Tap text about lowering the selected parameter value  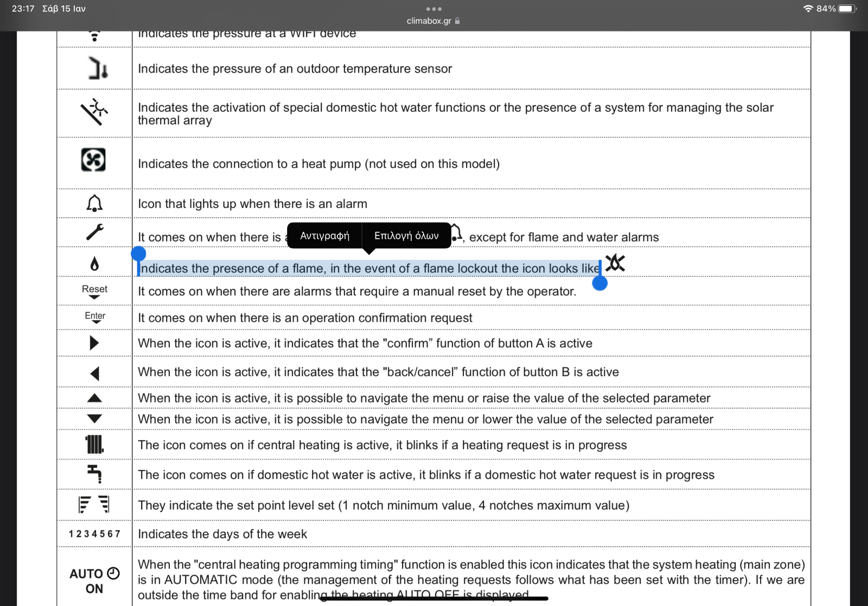click(425, 419)
